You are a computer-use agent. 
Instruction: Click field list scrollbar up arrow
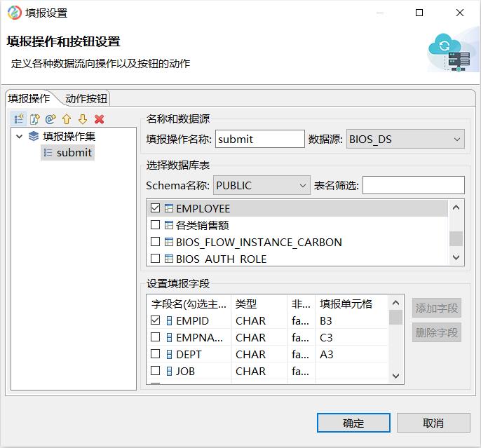[x=395, y=303]
